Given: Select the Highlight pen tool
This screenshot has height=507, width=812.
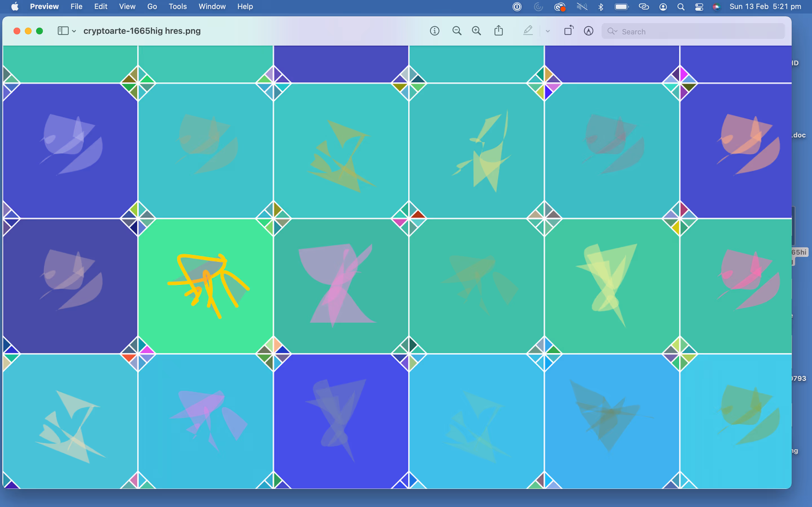Looking at the screenshot, I should pyautogui.click(x=528, y=31).
